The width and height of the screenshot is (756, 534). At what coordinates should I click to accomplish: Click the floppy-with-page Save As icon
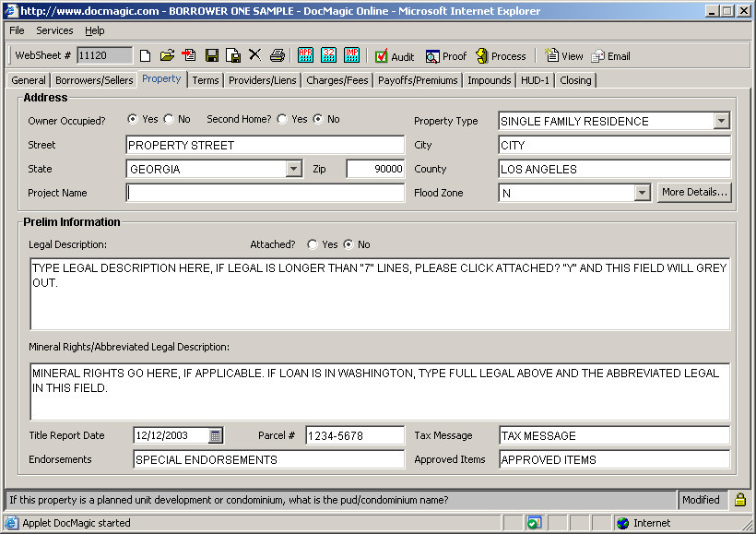(233, 56)
